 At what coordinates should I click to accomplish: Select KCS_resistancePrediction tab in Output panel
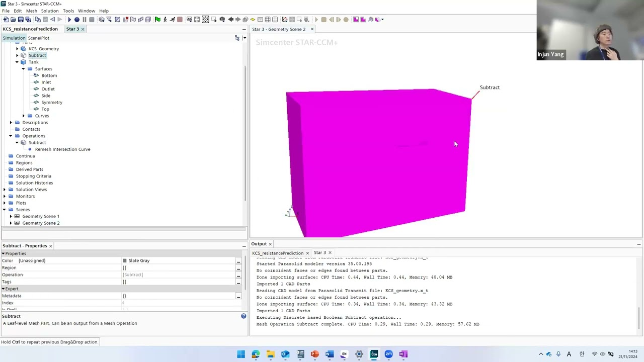tap(277, 253)
